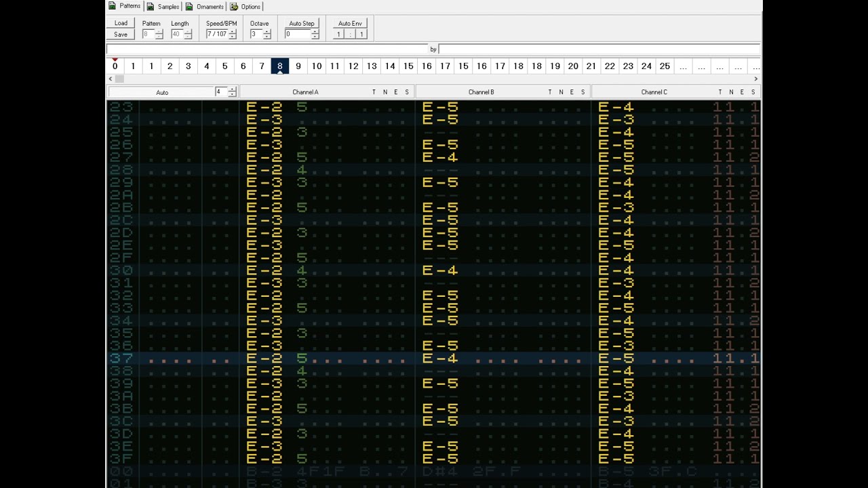Select position 8 in the order list
This screenshot has width=868, height=488.
coord(279,66)
